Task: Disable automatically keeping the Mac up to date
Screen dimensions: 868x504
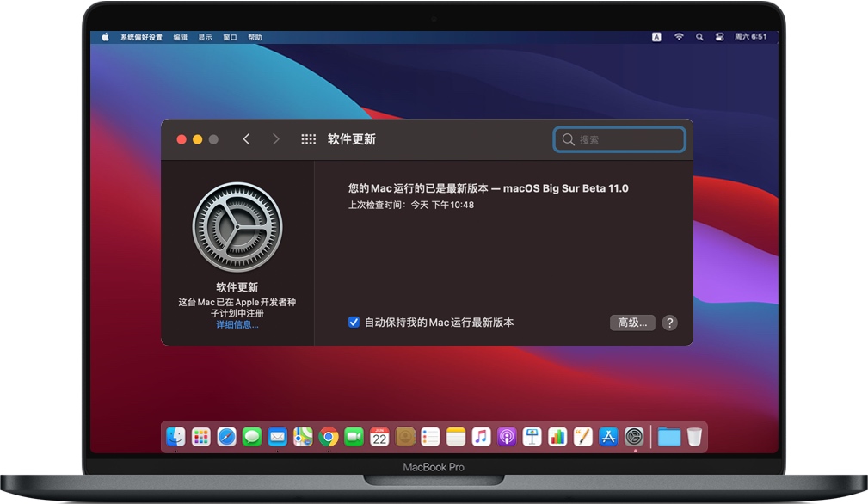Action: [x=354, y=322]
